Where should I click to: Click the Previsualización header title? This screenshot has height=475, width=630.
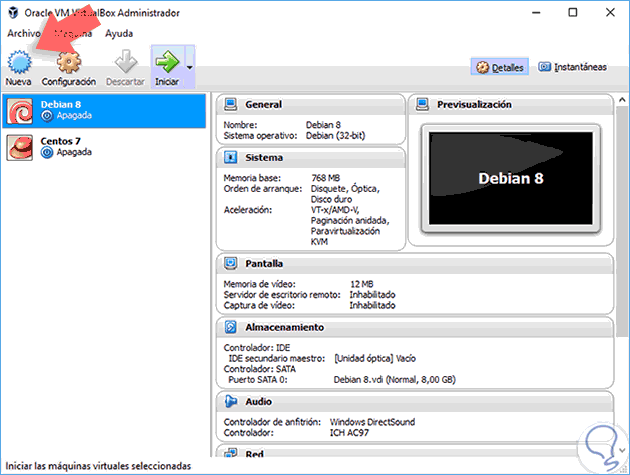[474, 104]
